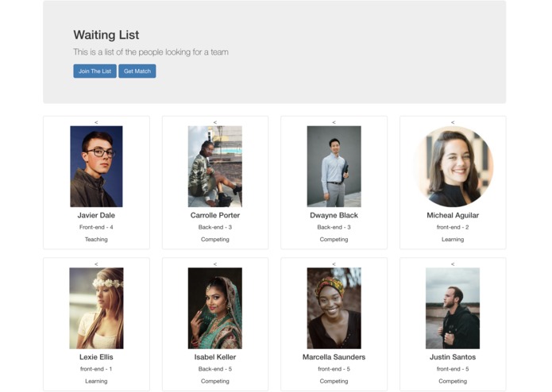Click the arrow above Micheal Aguilar's photo
Viewport: 552px width, 392px height.
[x=453, y=122]
